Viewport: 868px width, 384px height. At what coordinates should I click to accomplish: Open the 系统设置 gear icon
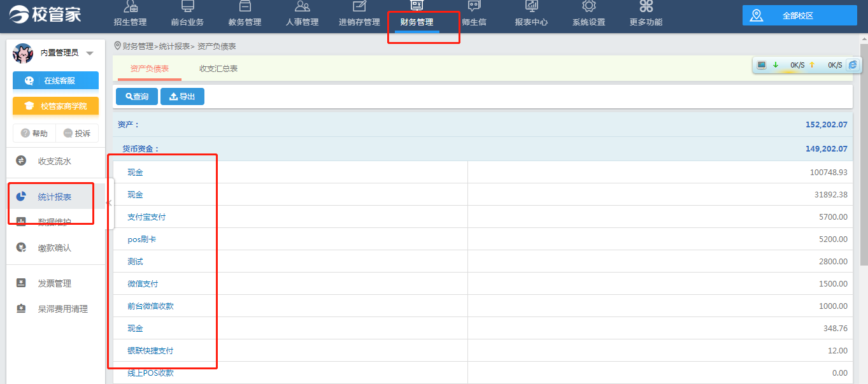589,6
